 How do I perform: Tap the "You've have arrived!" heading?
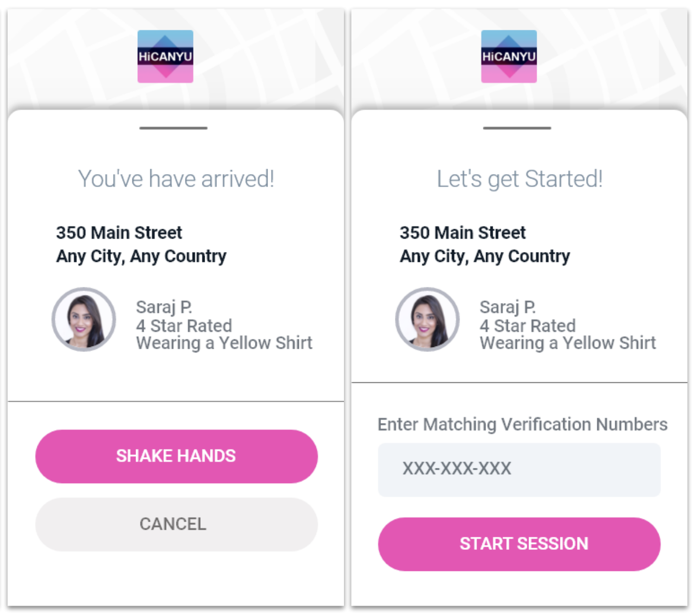[176, 179]
